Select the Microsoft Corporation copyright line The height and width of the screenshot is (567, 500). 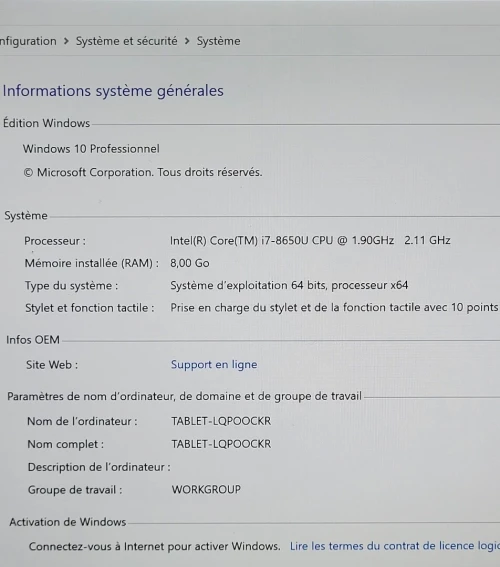click(143, 172)
